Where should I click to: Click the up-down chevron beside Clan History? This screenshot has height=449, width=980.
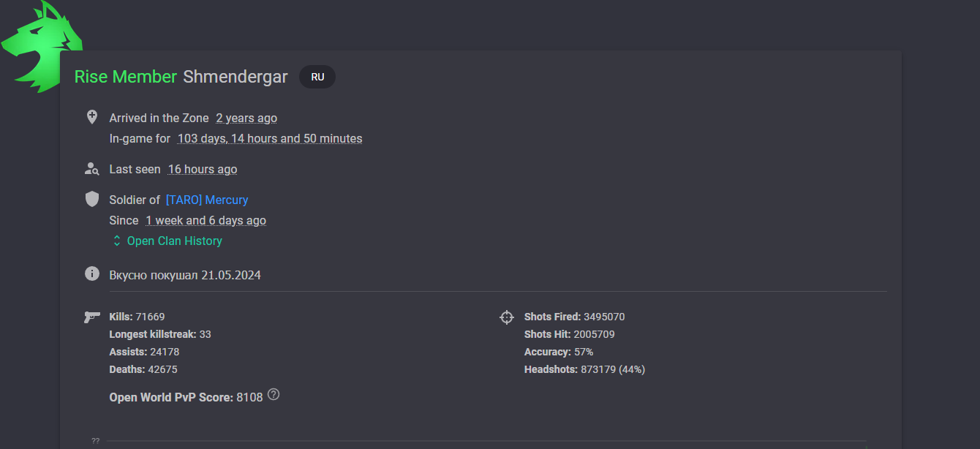tap(117, 241)
